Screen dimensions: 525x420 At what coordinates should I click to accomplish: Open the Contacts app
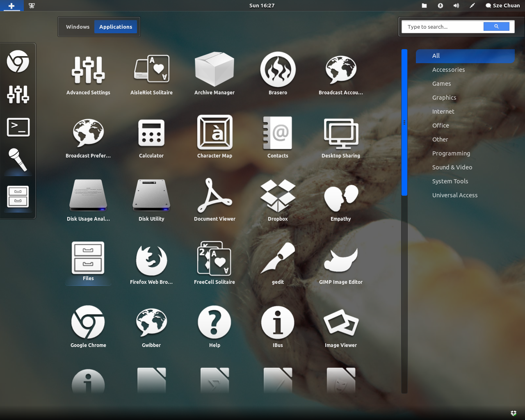[x=278, y=137]
